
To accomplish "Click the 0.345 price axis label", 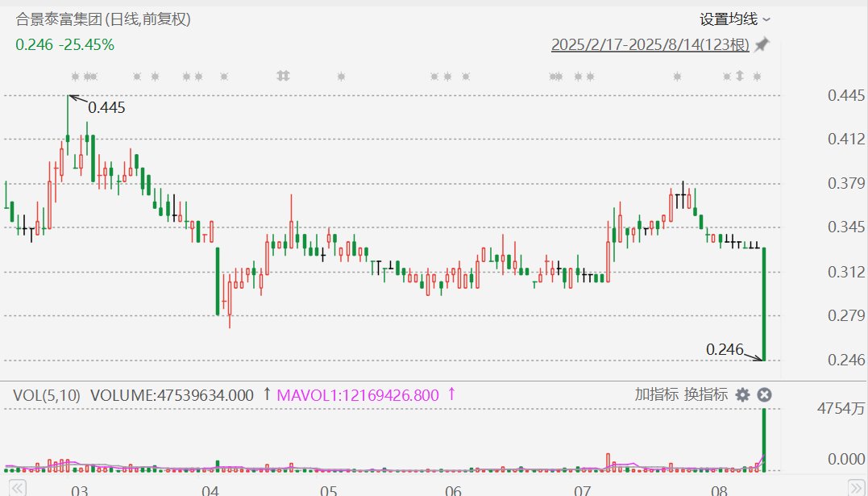I will 846,227.
